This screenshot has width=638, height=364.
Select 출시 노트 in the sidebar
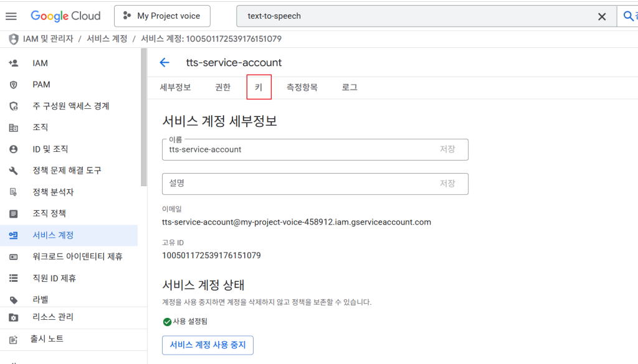click(x=48, y=339)
